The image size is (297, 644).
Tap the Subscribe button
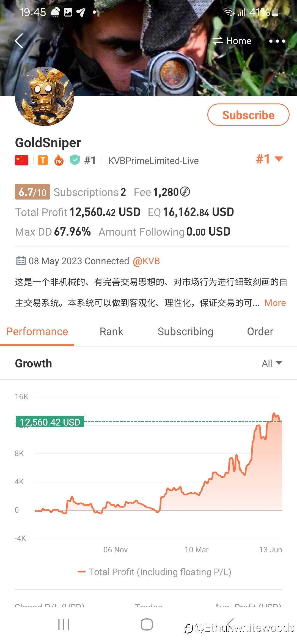coord(248,115)
